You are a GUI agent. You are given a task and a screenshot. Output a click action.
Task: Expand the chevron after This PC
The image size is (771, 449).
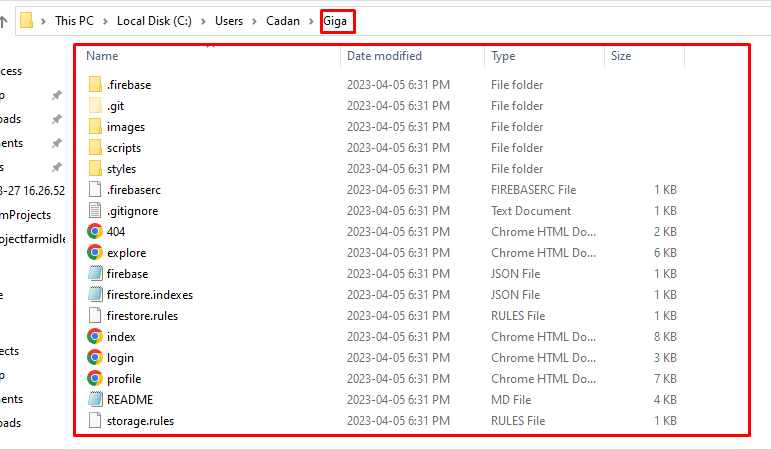tap(105, 20)
